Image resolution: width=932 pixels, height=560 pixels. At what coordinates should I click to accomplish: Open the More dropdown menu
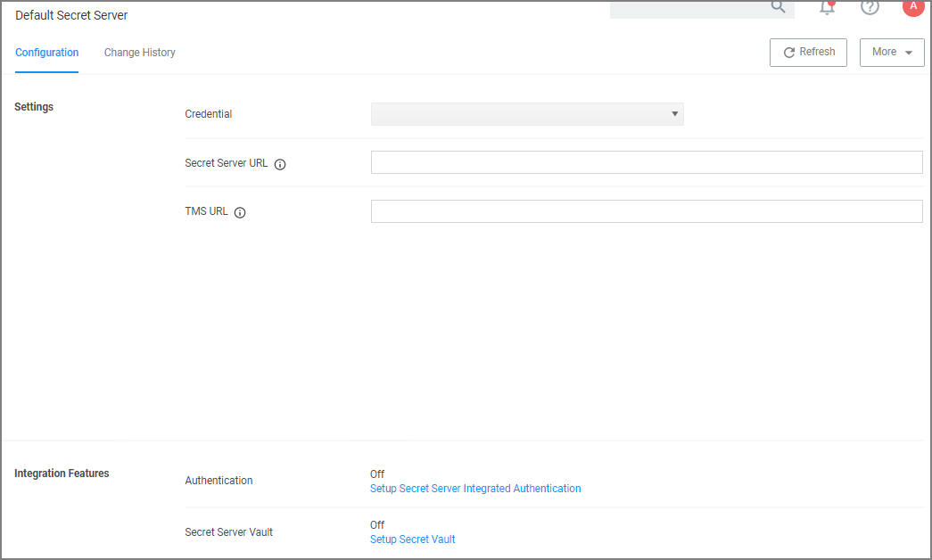pyautogui.click(x=892, y=53)
